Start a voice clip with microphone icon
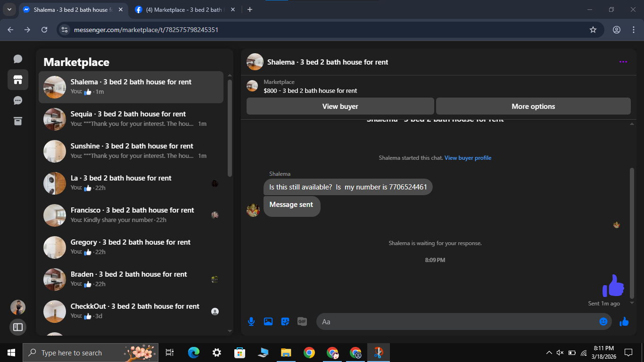This screenshot has height=362, width=644. 251,321
